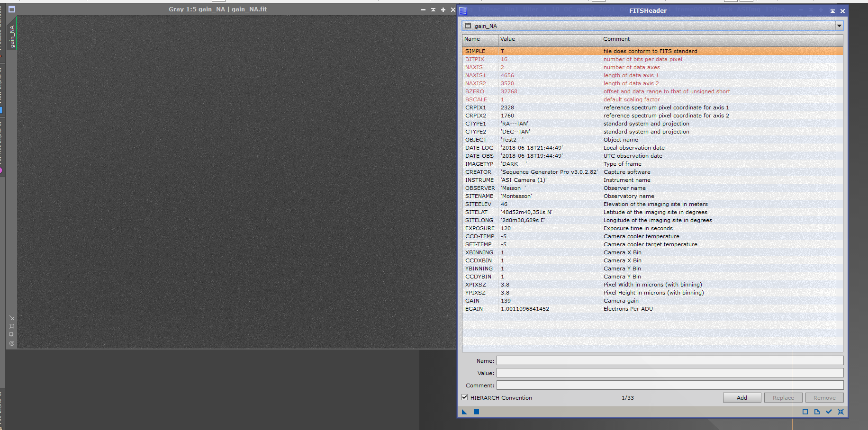This screenshot has height=430, width=868.
Task: Select the NAXIS1 keyword
Action: click(476, 75)
